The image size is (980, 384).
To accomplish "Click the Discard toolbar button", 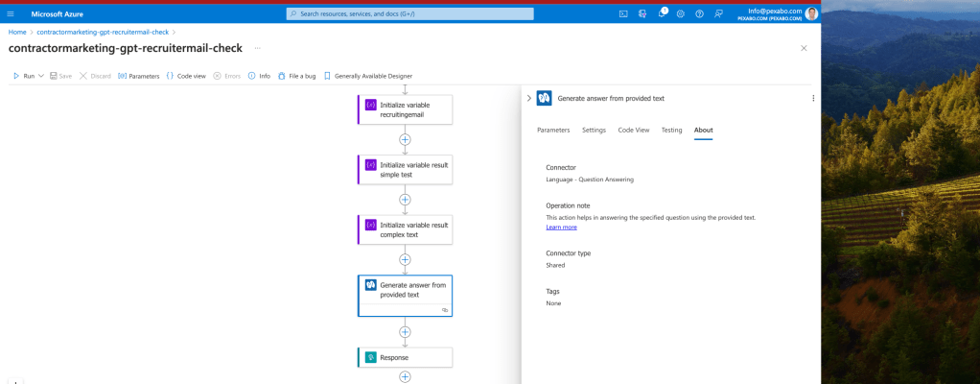I will pos(95,76).
